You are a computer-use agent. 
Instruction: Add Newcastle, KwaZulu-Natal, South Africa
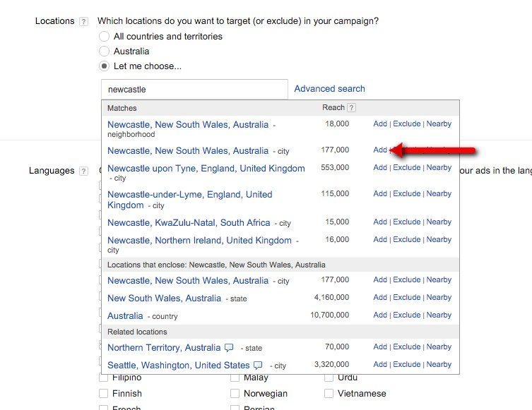(x=380, y=222)
